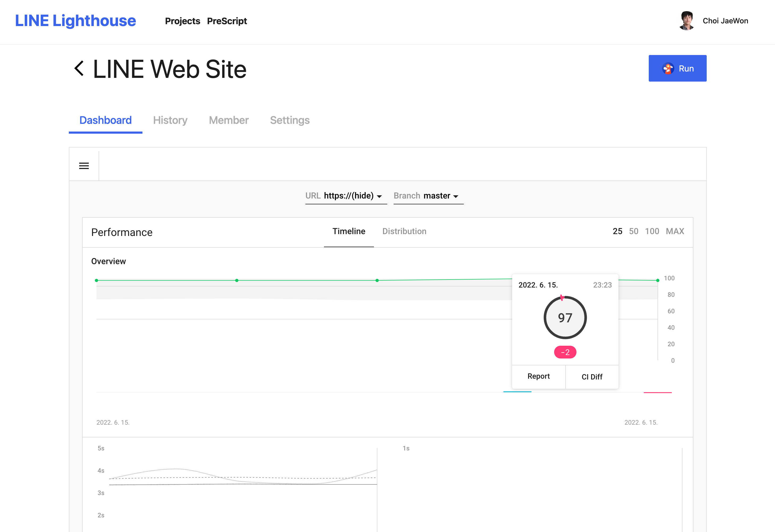Click the lighthouse icon in the Run button
Viewport: 775px width, 532px height.
tap(668, 68)
